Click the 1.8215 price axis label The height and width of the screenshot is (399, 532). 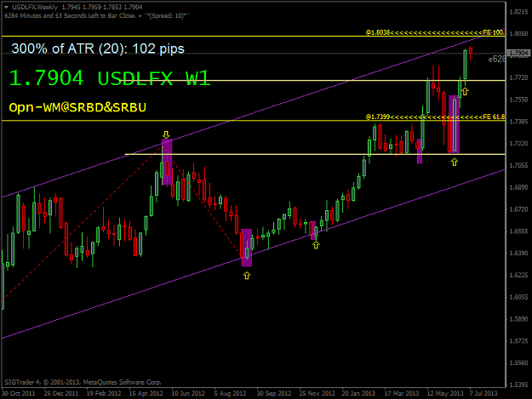[x=518, y=12]
